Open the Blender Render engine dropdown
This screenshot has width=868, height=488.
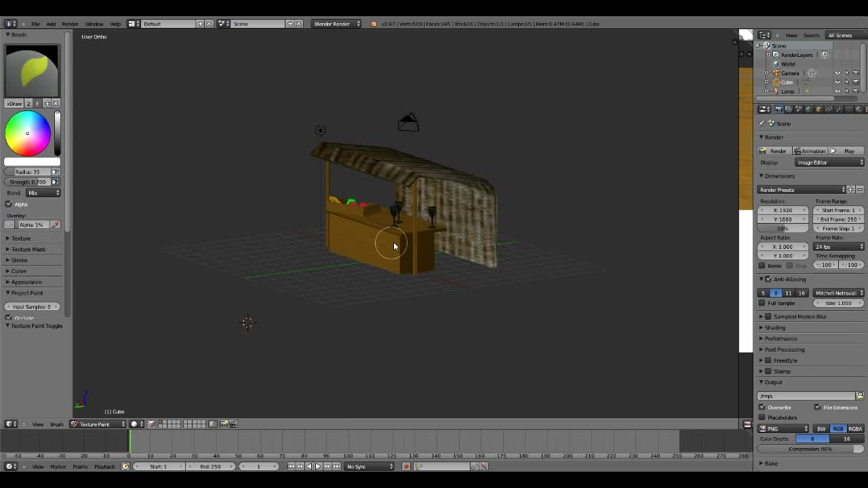pos(336,24)
